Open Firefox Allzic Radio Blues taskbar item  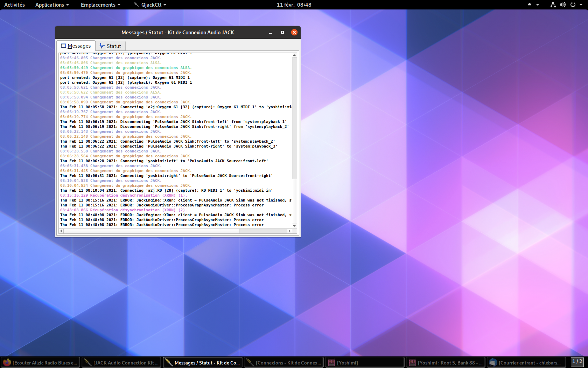(x=41, y=363)
